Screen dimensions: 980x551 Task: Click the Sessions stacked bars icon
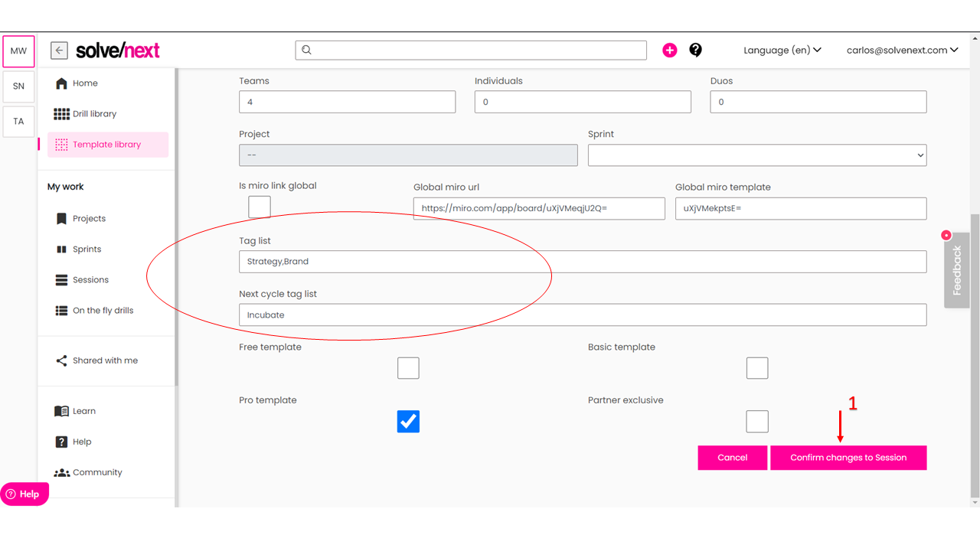(62, 280)
